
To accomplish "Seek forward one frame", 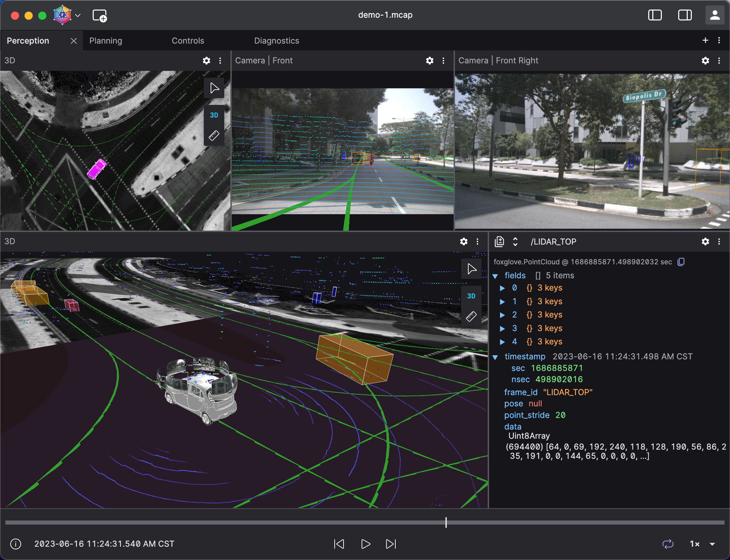I will click(x=391, y=544).
